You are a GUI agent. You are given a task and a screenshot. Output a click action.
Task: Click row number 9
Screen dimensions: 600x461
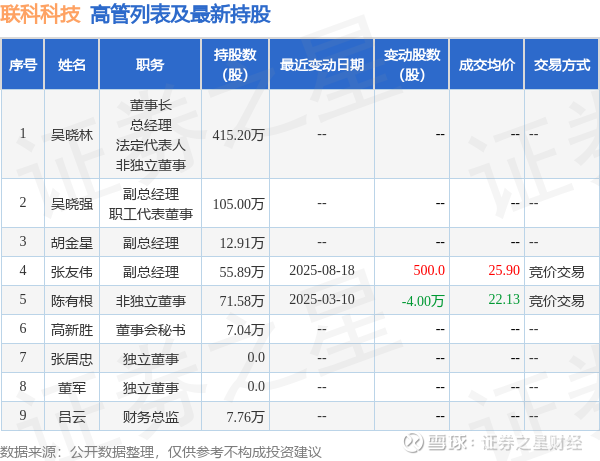[x=23, y=415]
